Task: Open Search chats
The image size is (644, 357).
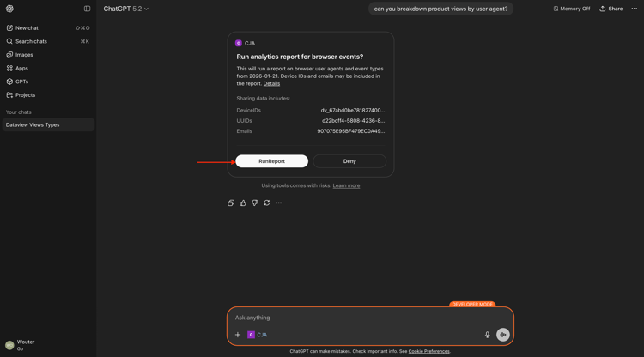Action: (48, 41)
